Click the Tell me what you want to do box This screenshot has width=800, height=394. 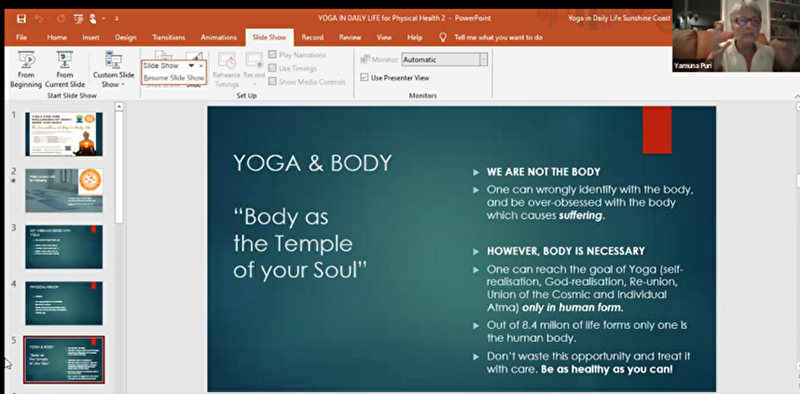click(x=498, y=37)
